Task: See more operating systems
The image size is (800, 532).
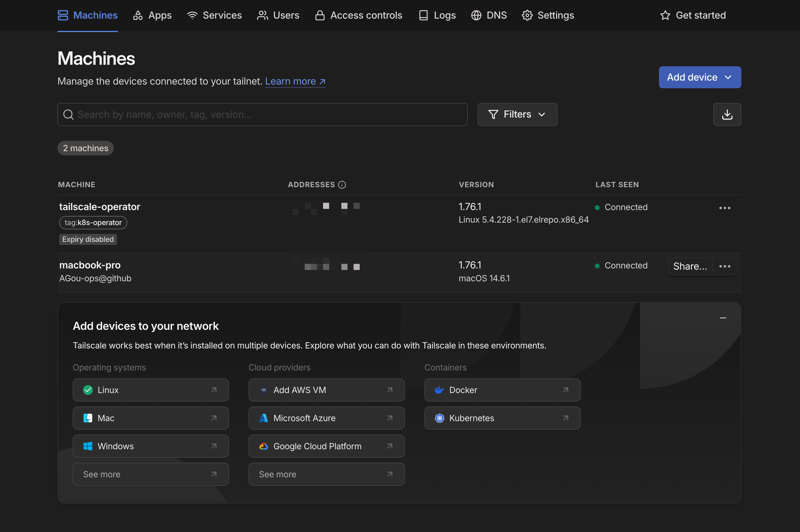Action: [x=151, y=475]
